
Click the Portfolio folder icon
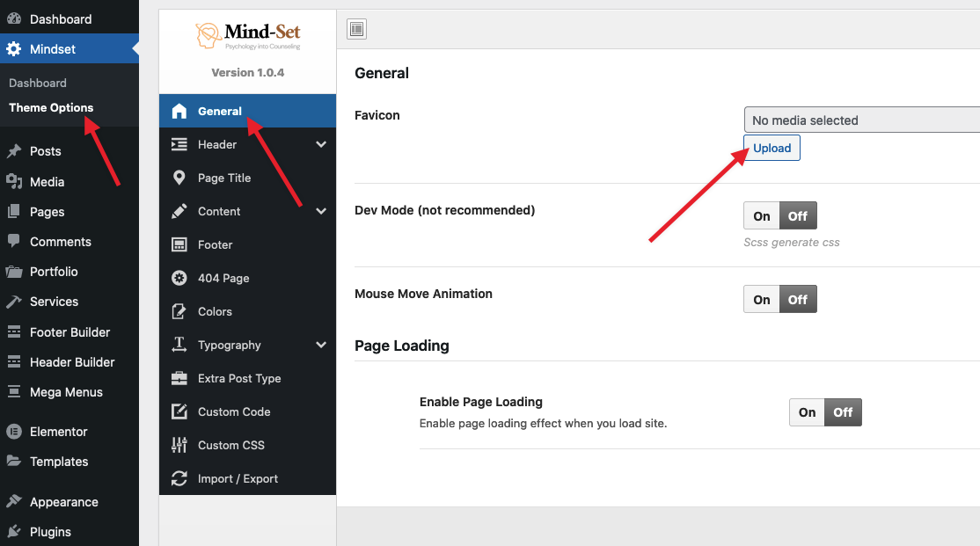tap(14, 271)
